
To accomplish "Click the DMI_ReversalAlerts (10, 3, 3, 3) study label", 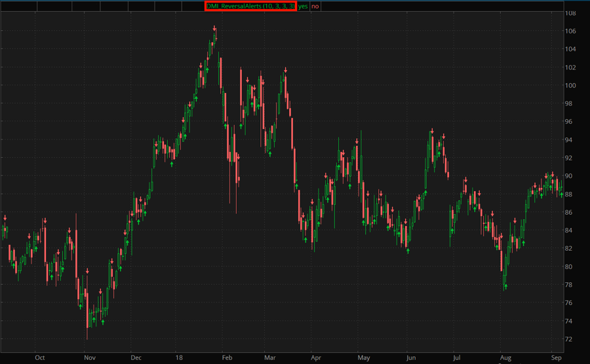I will (x=250, y=6).
